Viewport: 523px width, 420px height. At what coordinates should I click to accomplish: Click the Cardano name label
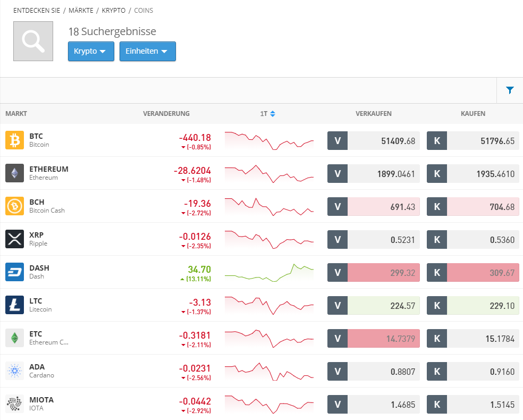(41, 375)
